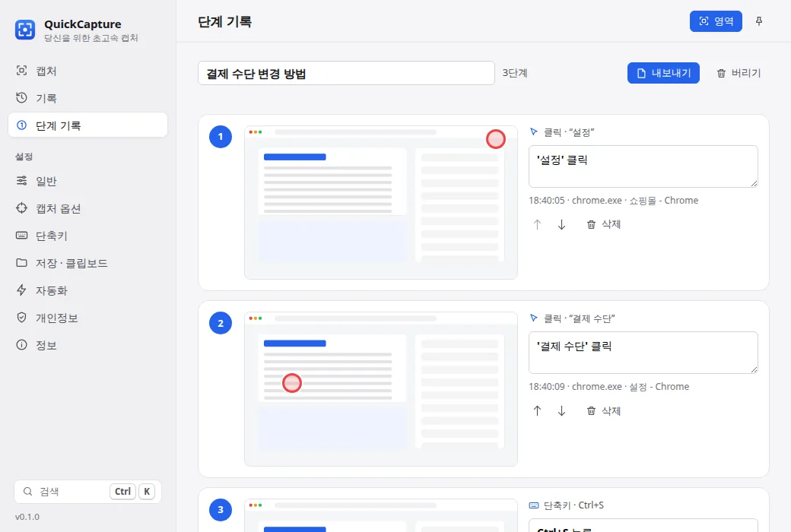Click the shield icon beside 개인정보
Screen dimensions: 791x532
click(22, 317)
